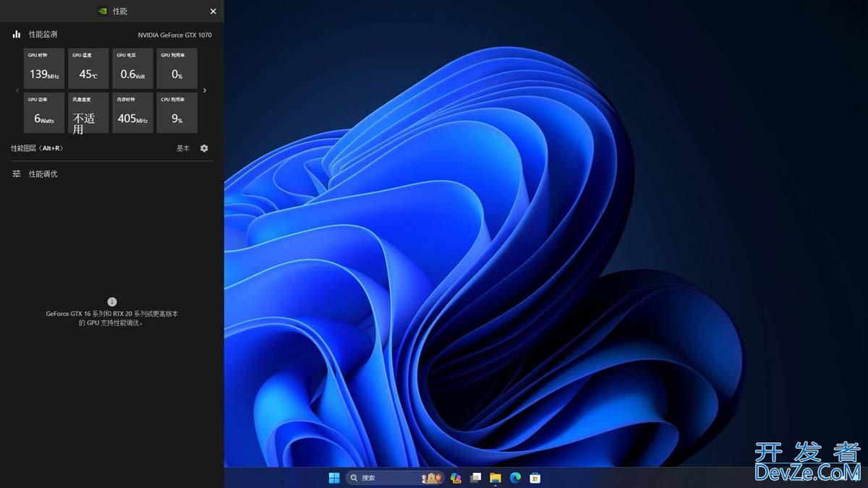The width and height of the screenshot is (868, 488).
Task: Open performance overlay settings gear
Action: click(204, 148)
